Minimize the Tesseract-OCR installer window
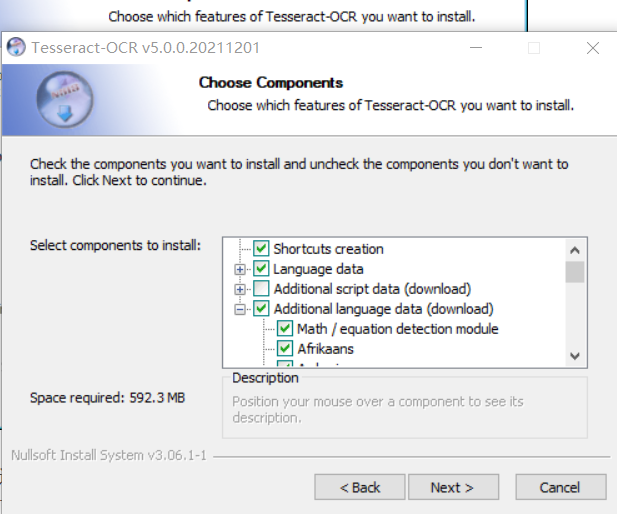Image resolution: width=617 pixels, height=514 pixels. click(x=476, y=48)
